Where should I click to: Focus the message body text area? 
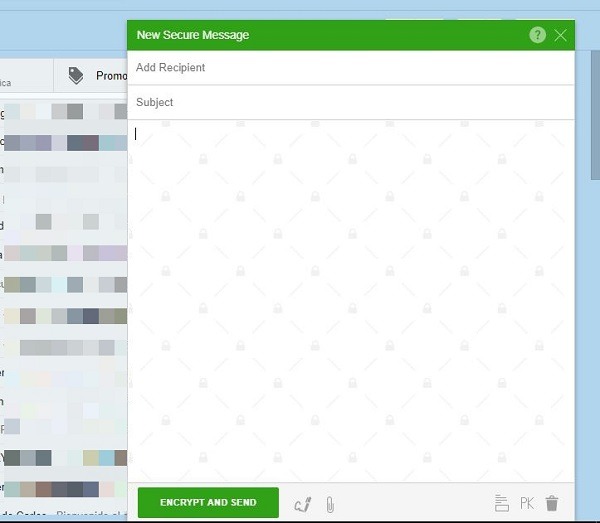tap(351, 301)
